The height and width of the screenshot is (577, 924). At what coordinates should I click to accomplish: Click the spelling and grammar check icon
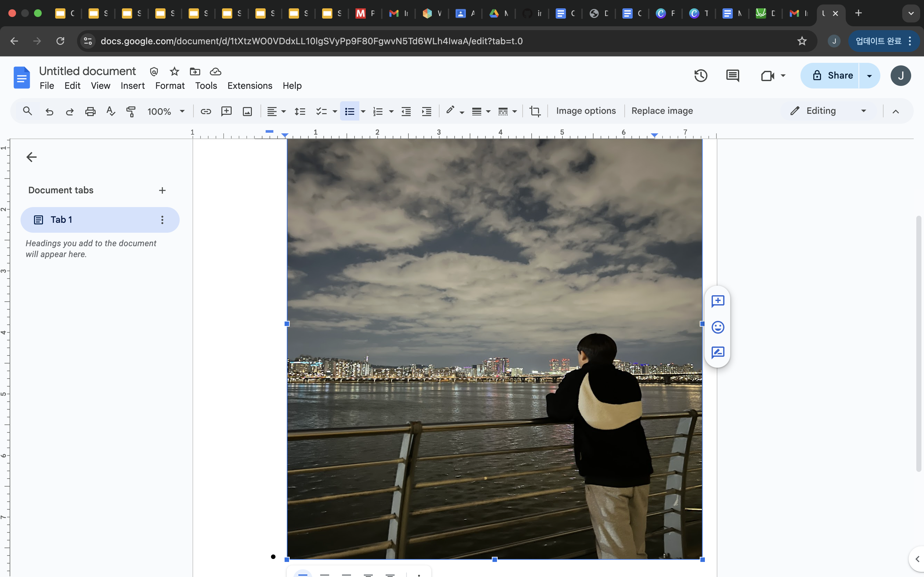pyautogui.click(x=110, y=111)
